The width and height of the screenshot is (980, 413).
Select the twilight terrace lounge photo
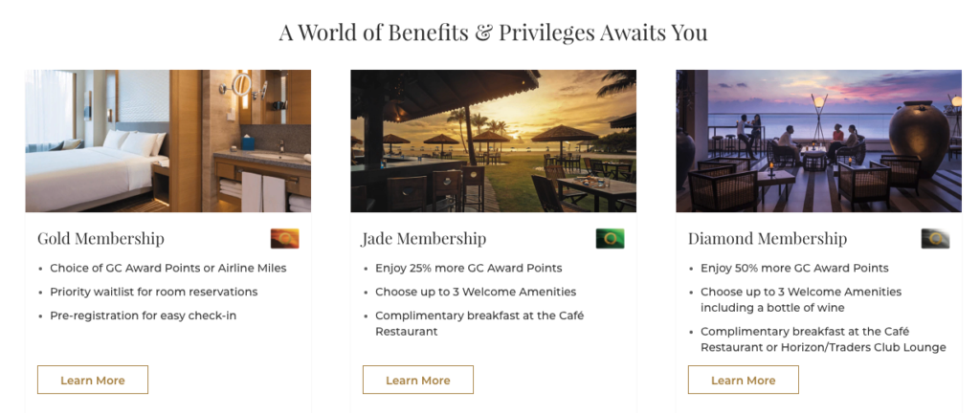[819, 141]
